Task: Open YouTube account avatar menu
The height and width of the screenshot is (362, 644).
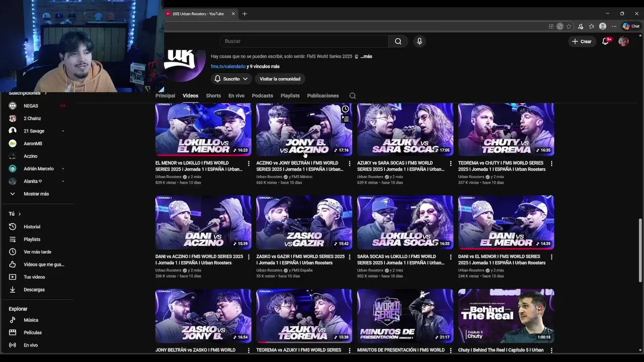Action: click(623, 41)
